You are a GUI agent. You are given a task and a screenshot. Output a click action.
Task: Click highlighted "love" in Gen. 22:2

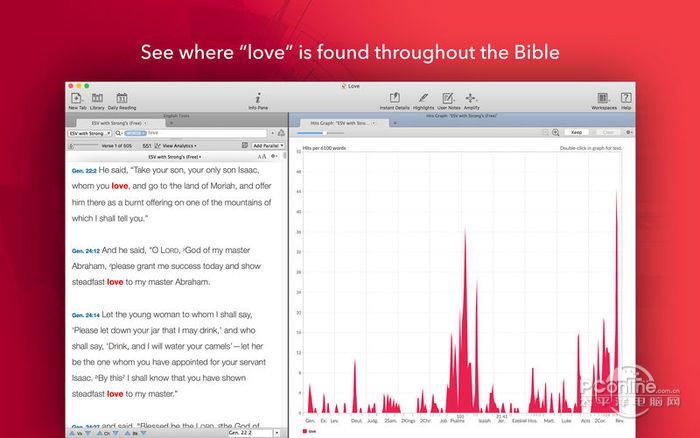pyautogui.click(x=120, y=186)
